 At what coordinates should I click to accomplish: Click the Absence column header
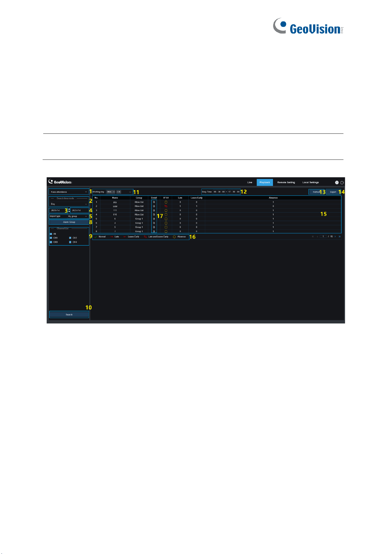click(273, 198)
